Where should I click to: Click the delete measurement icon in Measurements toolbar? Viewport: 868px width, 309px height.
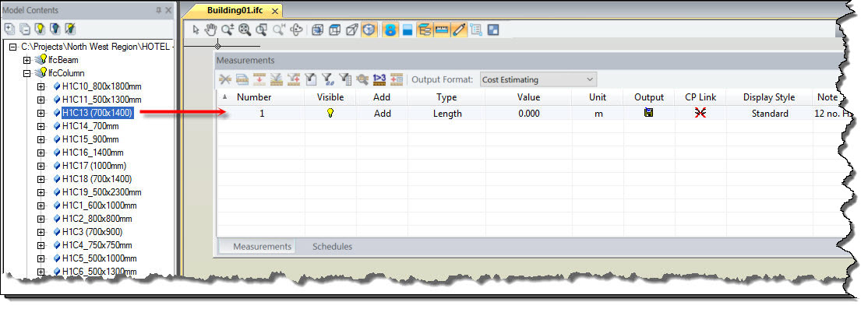pyautogui.click(x=224, y=79)
